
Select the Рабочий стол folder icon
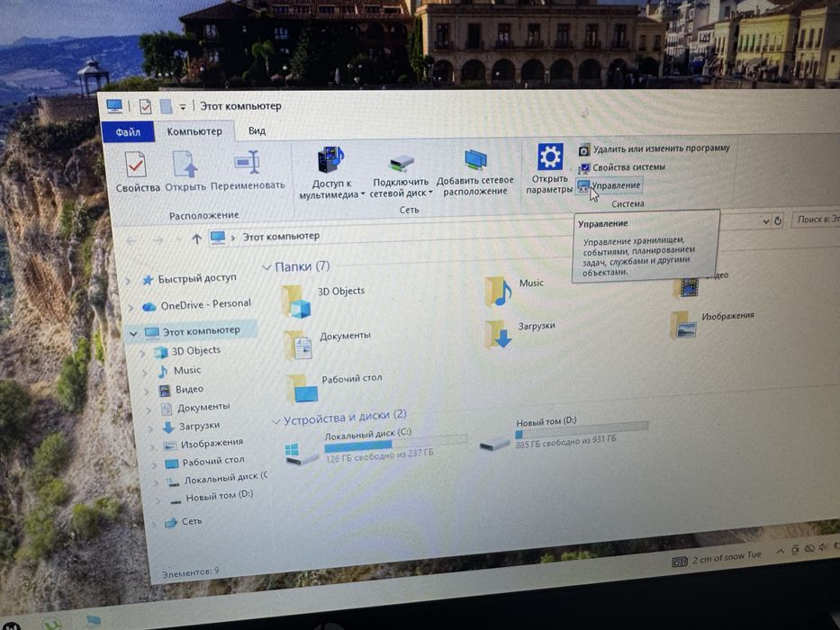point(303,389)
